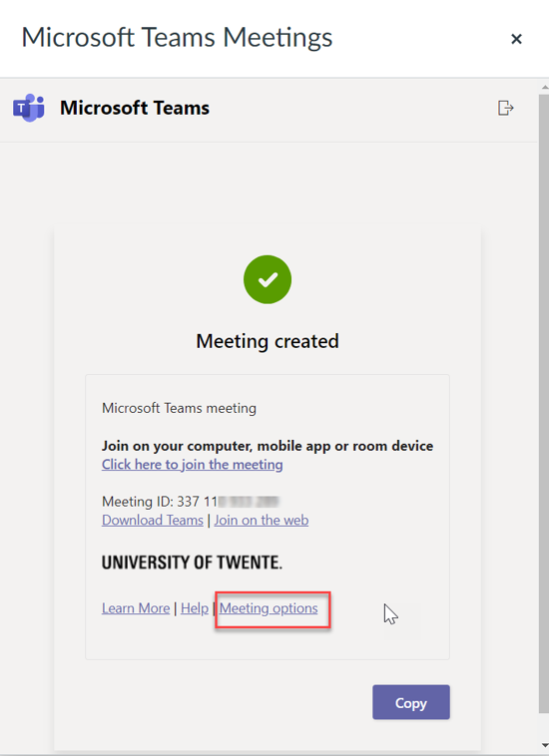Open the Click here to join the meeting link
Viewport: 549px width, 756px height.
click(192, 465)
